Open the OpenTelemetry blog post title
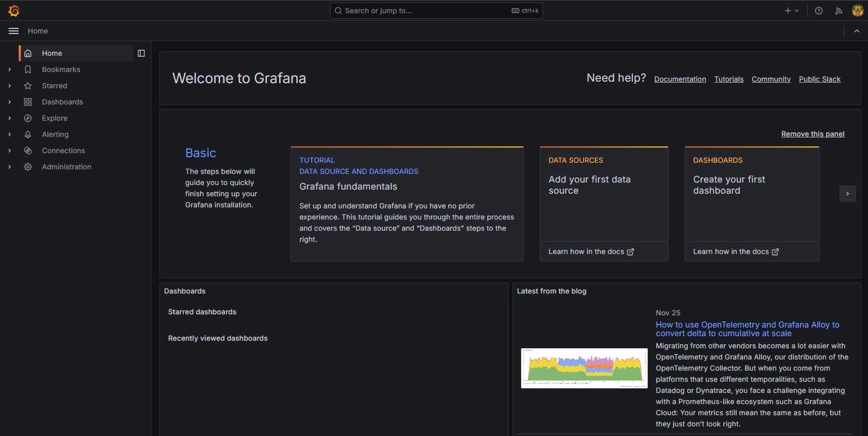Image resolution: width=868 pixels, height=436 pixels. click(x=747, y=329)
